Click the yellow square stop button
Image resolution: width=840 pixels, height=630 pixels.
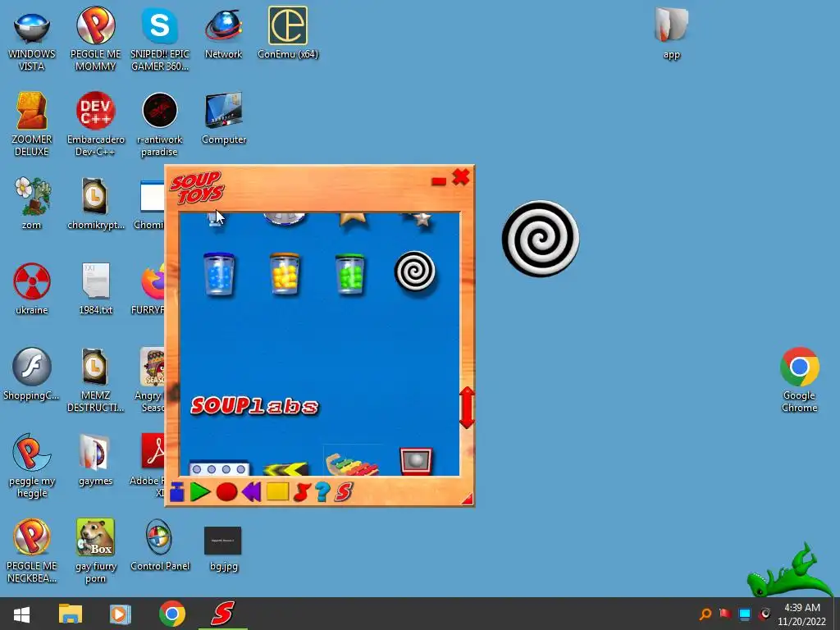tap(277, 492)
